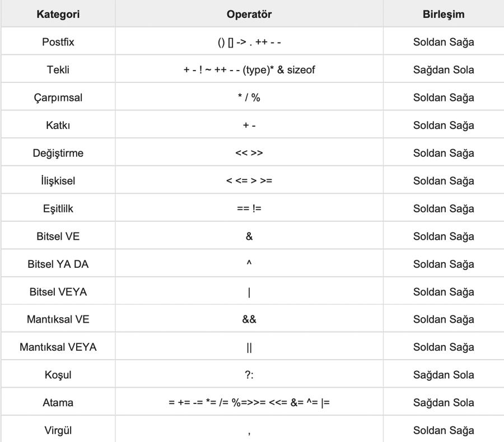Click the Tekli row operator list
The width and height of the screenshot is (504, 442).
(249, 70)
